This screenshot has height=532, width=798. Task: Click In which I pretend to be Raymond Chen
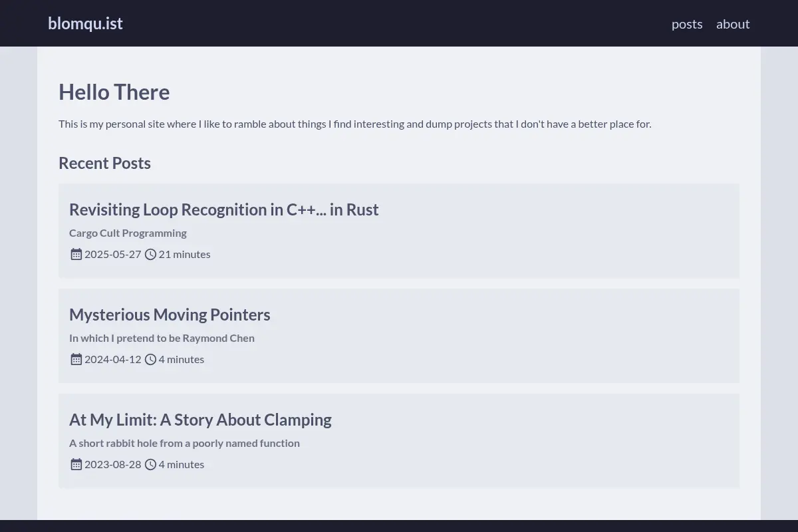[162, 338]
